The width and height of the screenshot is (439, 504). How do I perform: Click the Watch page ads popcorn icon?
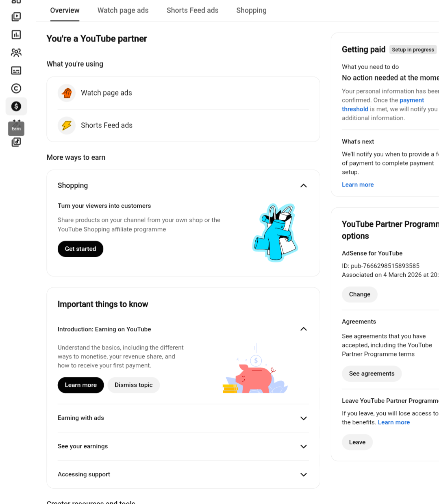[67, 93]
